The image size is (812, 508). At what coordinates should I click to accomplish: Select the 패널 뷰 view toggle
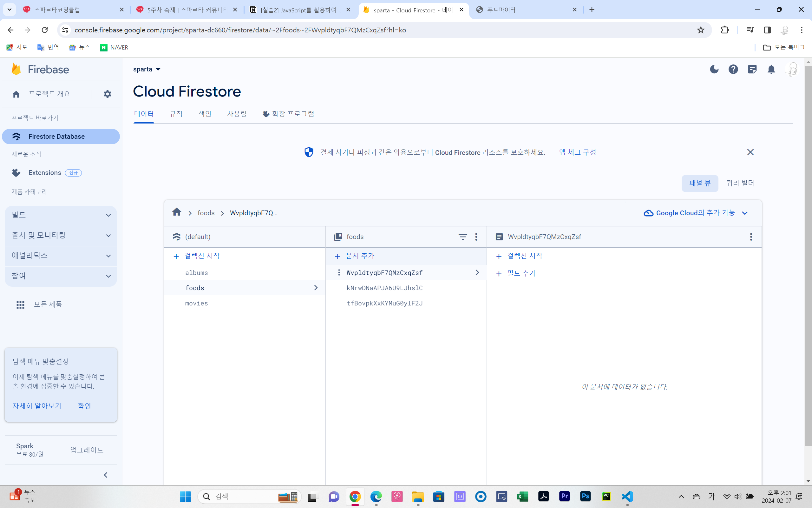click(700, 184)
